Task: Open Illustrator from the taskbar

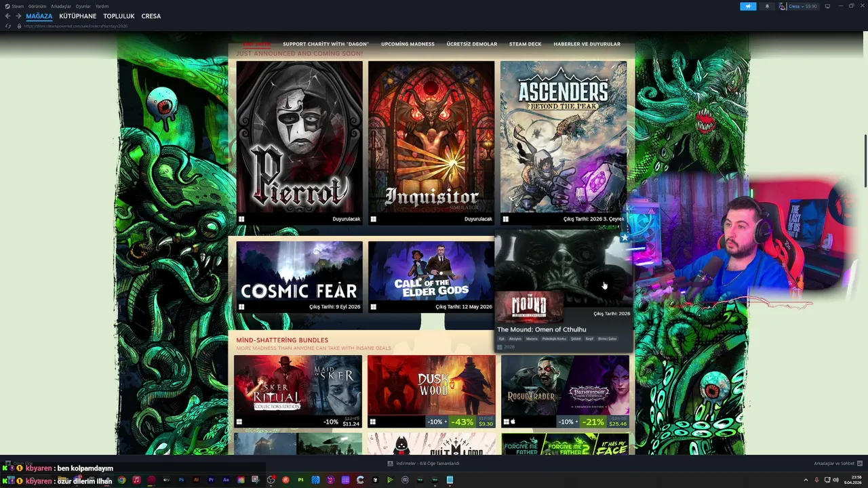Action: tap(196, 480)
